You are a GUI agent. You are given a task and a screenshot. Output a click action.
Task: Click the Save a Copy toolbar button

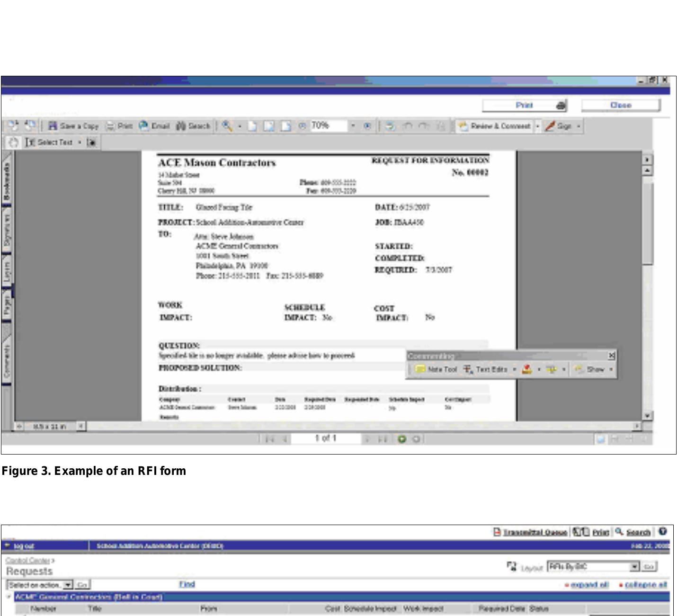[x=73, y=126]
